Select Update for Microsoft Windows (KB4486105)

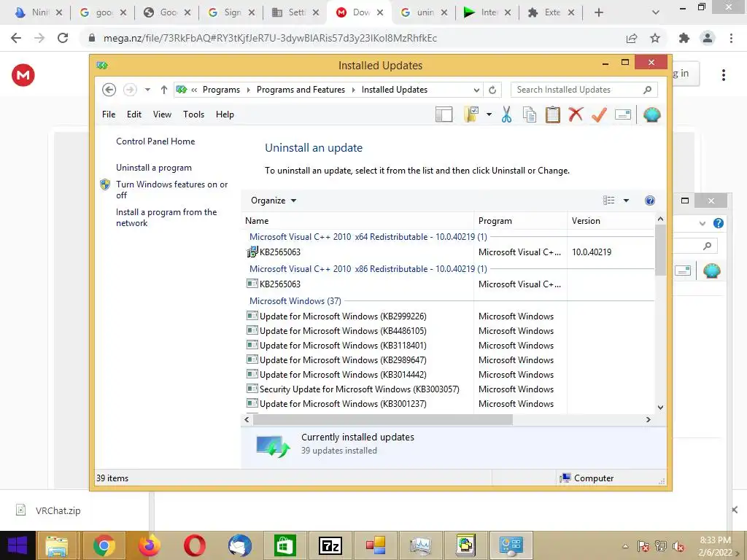click(x=343, y=331)
